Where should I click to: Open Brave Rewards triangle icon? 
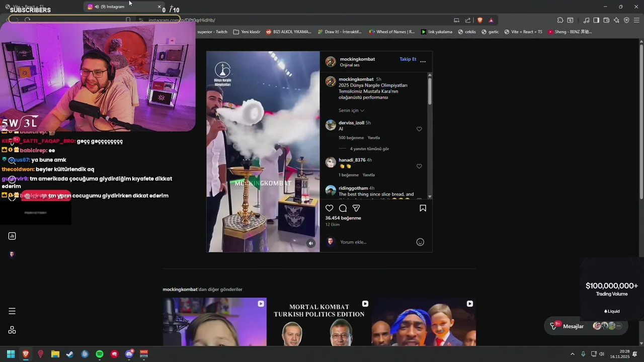491,20
